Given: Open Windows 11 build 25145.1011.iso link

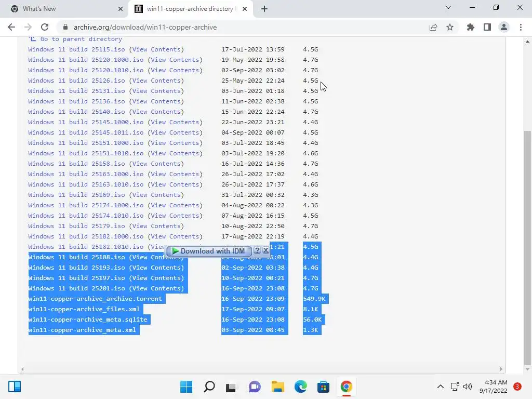Looking at the screenshot, I should (x=86, y=132).
